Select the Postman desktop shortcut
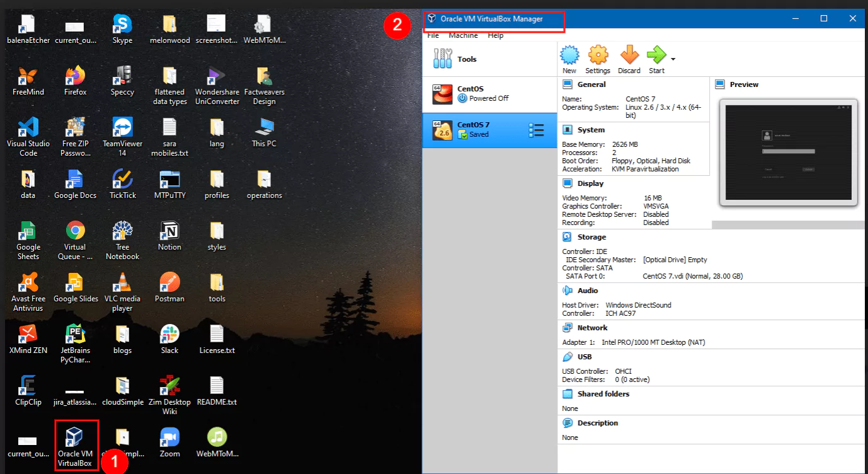This screenshot has width=868, height=474. 169,288
